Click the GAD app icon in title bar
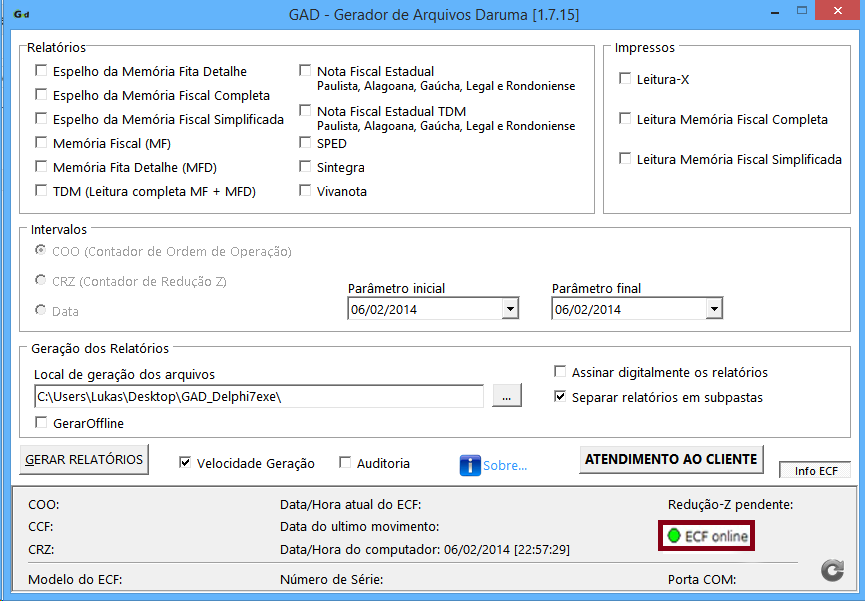This screenshot has height=601, width=865. 21,14
